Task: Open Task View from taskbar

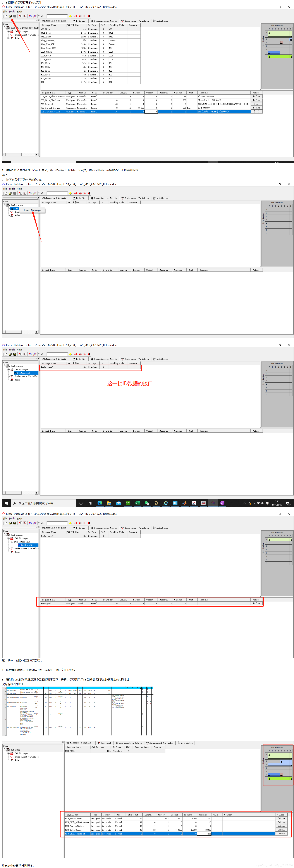Action: (90, 503)
